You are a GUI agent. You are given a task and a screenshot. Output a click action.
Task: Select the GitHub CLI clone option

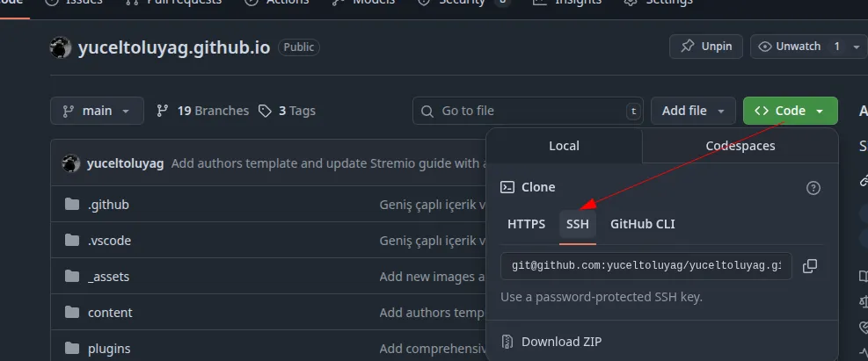(x=642, y=224)
